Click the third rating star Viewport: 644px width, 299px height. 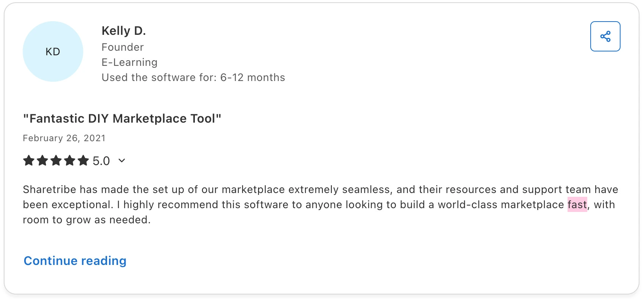(56, 160)
